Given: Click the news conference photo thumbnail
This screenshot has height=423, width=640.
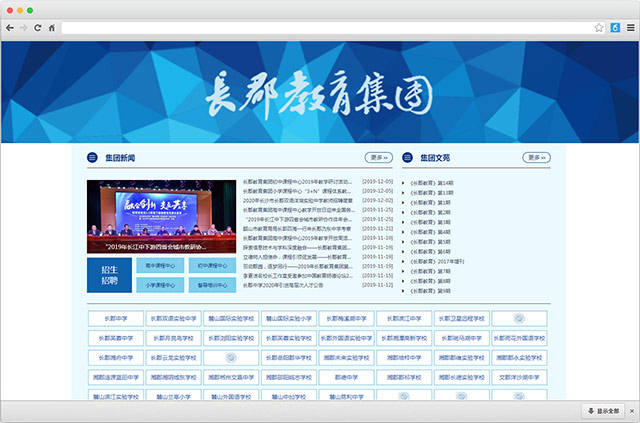Looking at the screenshot, I should pos(162,216).
